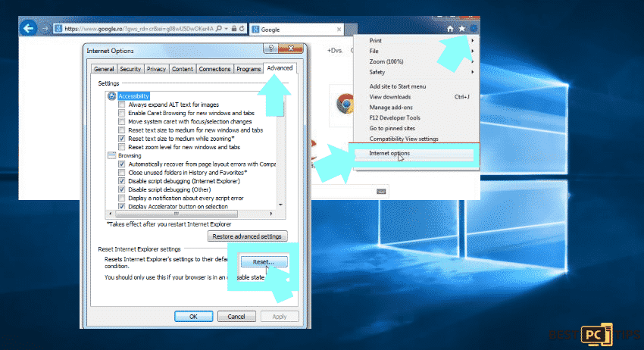Click the refresh icon in address bar
Screen dimensions: 644x350
coord(242,28)
